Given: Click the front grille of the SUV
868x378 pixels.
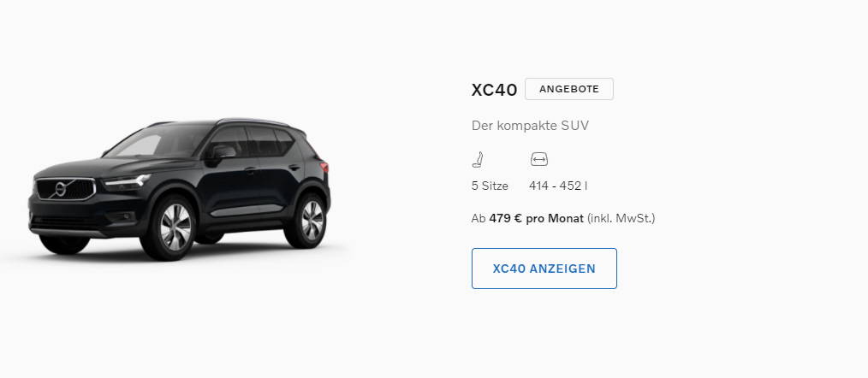Looking at the screenshot, I should click(65, 189).
